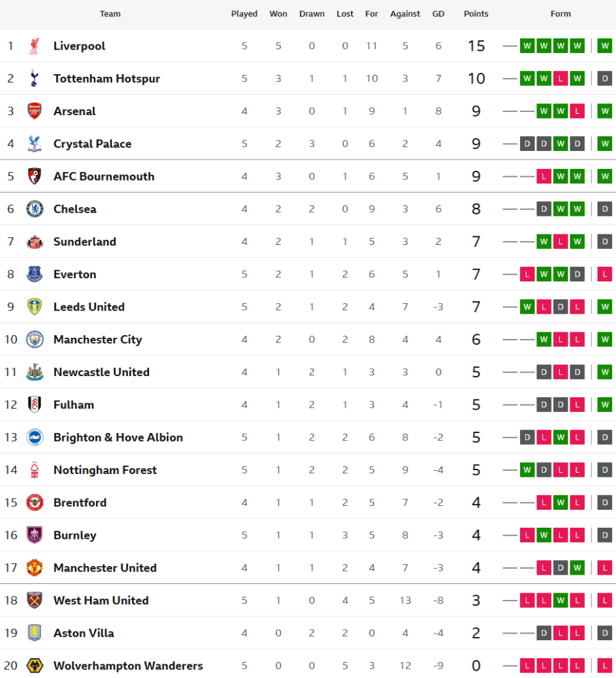
Task: Open the Brighton & Hove Albion link
Action: point(118,437)
